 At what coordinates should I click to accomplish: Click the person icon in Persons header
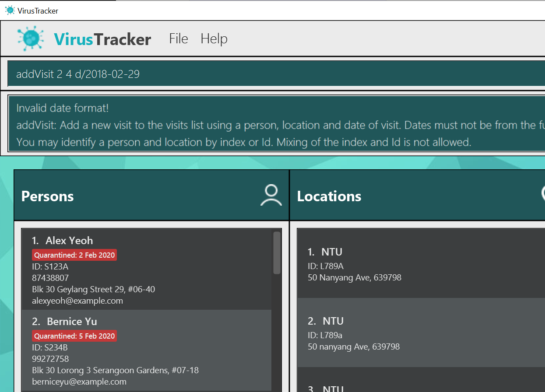[271, 195]
